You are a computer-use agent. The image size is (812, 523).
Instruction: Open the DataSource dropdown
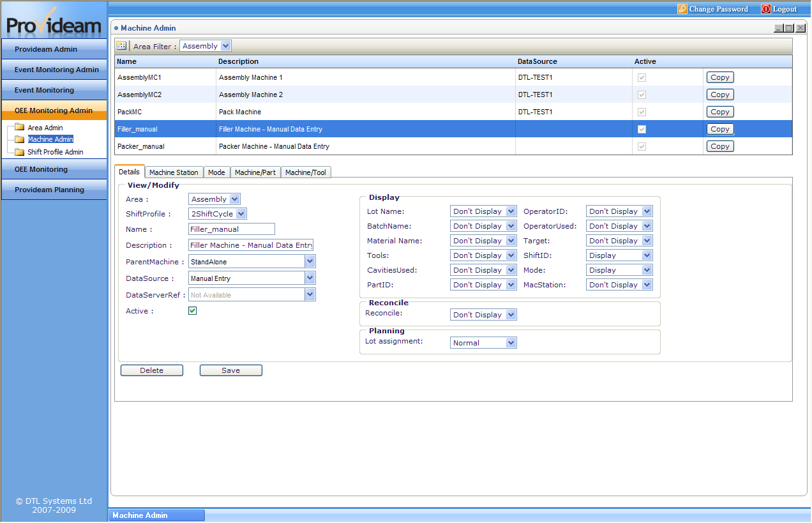pyautogui.click(x=252, y=278)
